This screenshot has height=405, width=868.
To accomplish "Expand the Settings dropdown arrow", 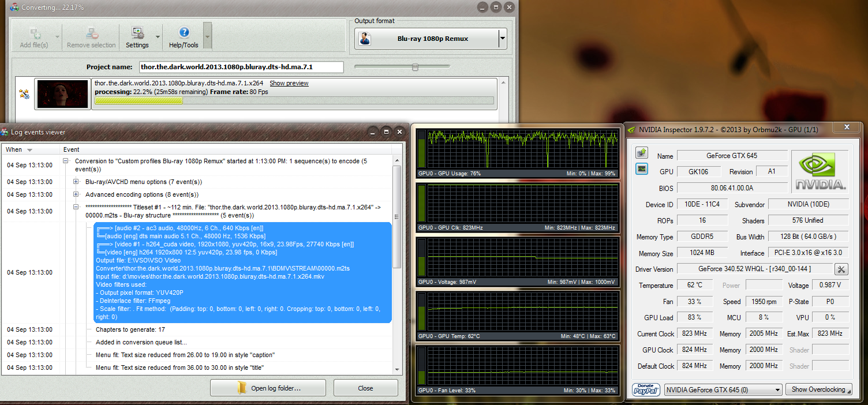I will pyautogui.click(x=156, y=37).
